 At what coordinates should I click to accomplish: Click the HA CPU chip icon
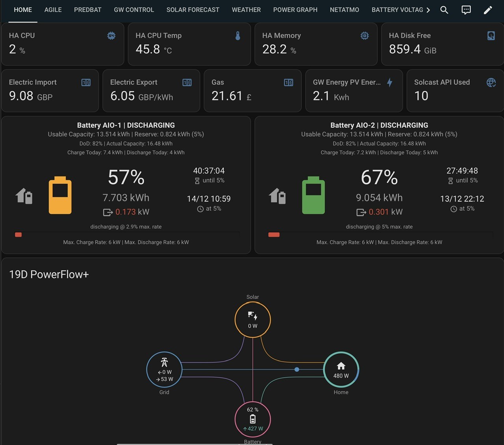111,36
